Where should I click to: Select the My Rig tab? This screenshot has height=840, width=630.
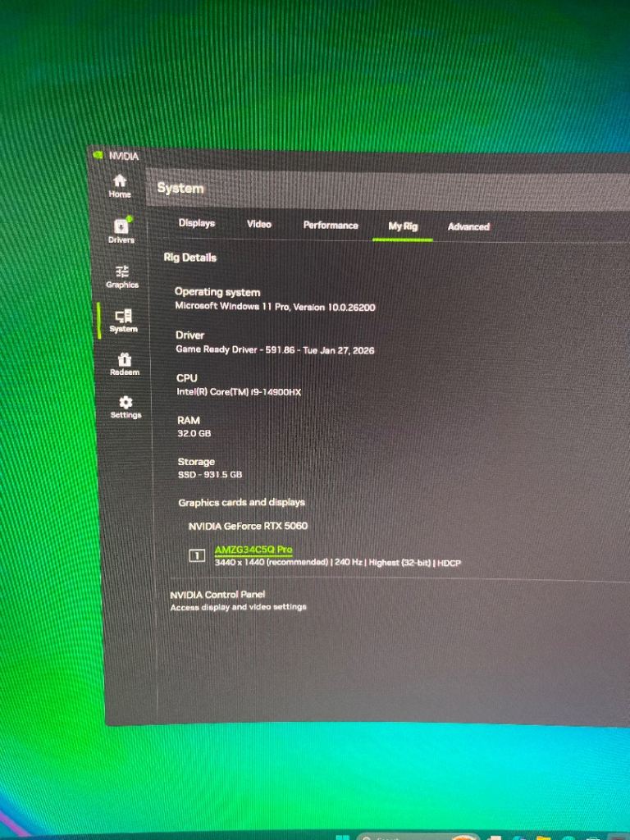click(403, 226)
